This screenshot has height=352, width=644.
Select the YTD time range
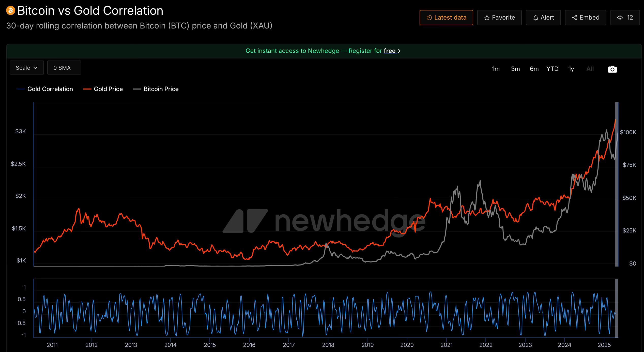pyautogui.click(x=553, y=69)
